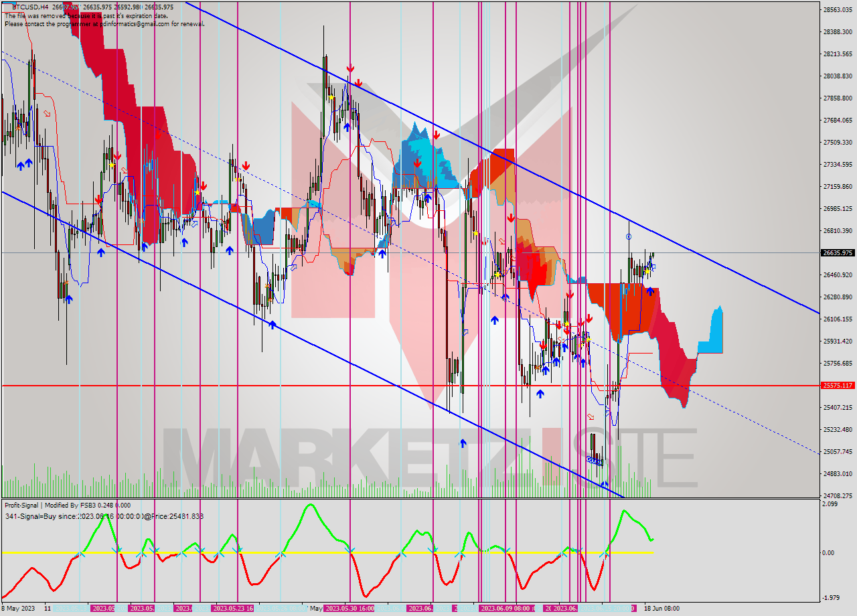Click the 24708.275 price axis value

838,495
